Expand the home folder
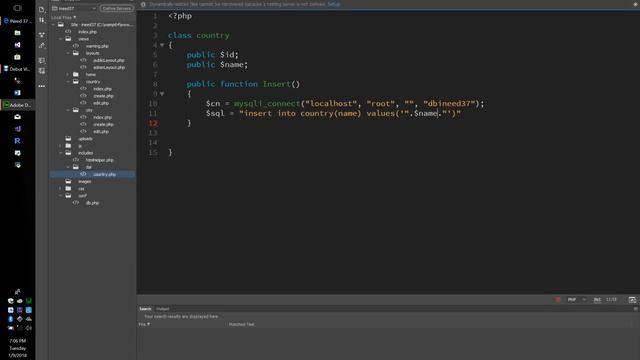 click(68, 74)
